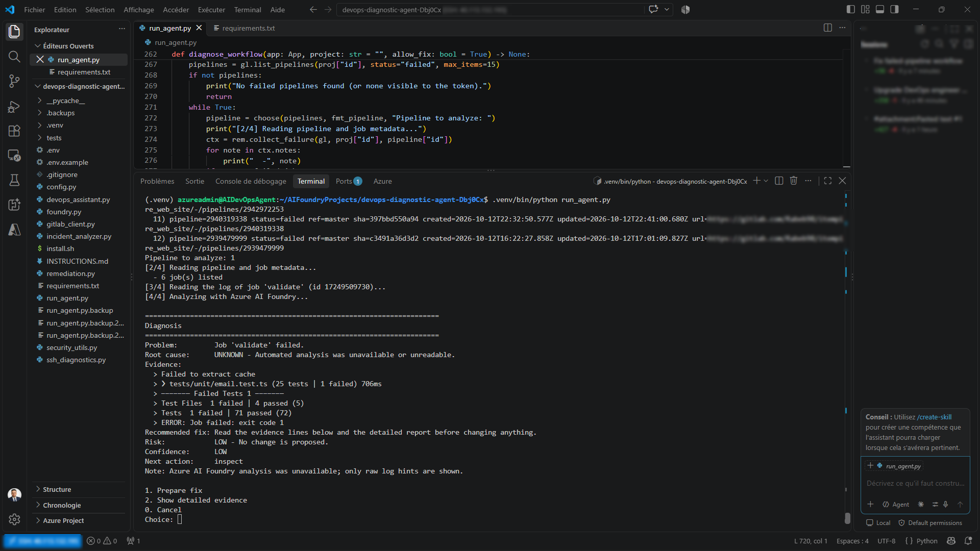The image size is (980, 551).
Task: Open the Search view in activity bar
Action: tap(14, 56)
